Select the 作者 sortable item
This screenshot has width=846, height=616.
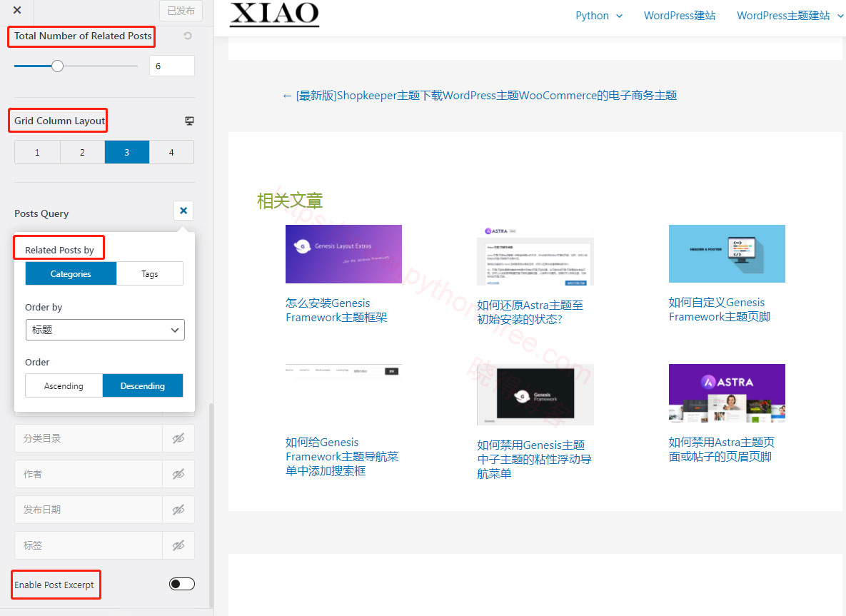pyautogui.click(x=89, y=474)
